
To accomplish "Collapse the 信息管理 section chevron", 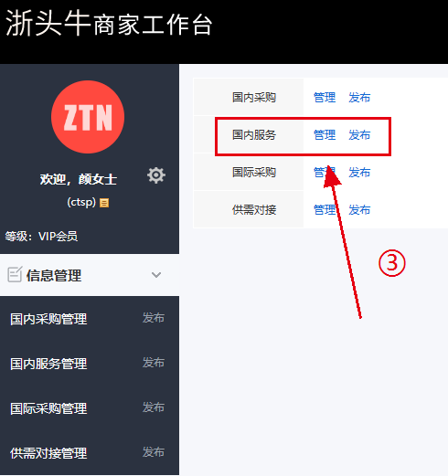I will 156,275.
